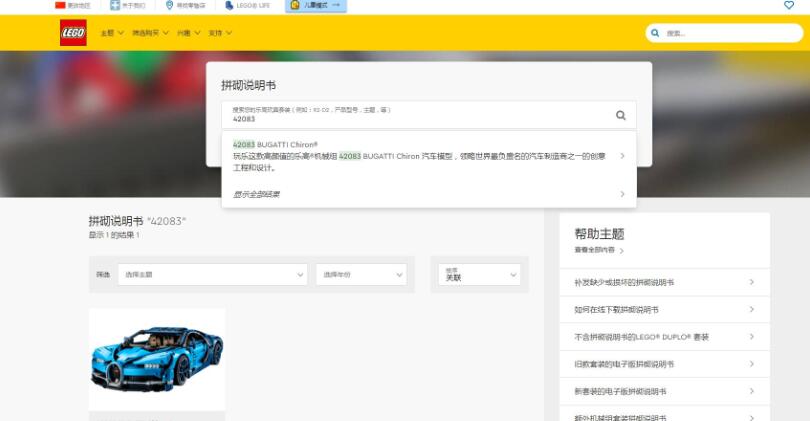Screen dimensions: 810x421
Task: Open LEGO Life link in top bar
Action: [247, 5]
